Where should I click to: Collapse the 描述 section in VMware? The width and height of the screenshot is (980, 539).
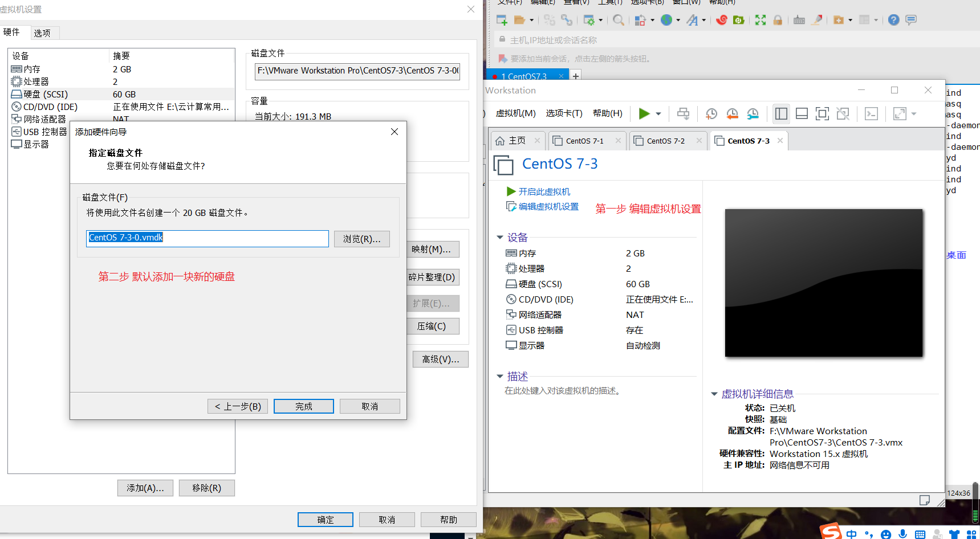500,376
